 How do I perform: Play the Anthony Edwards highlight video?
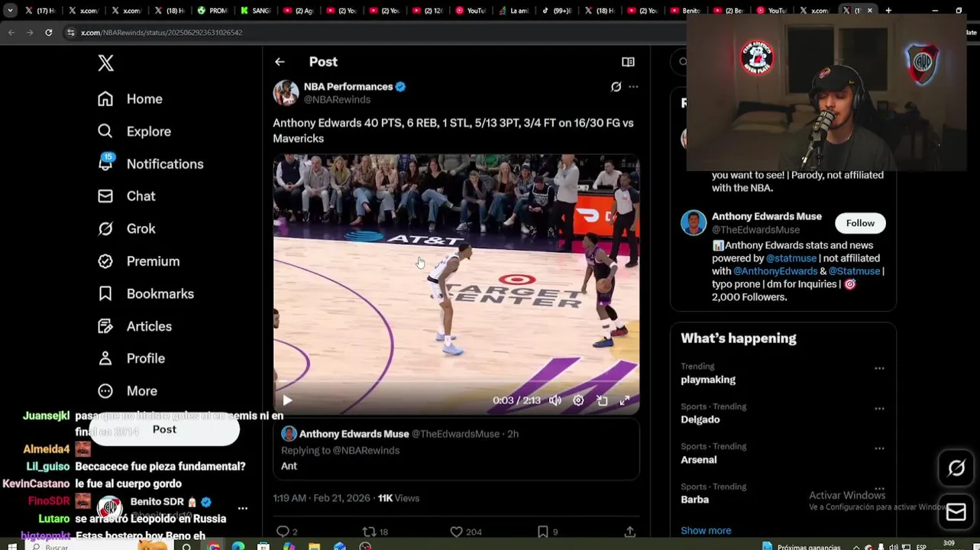[x=287, y=400]
